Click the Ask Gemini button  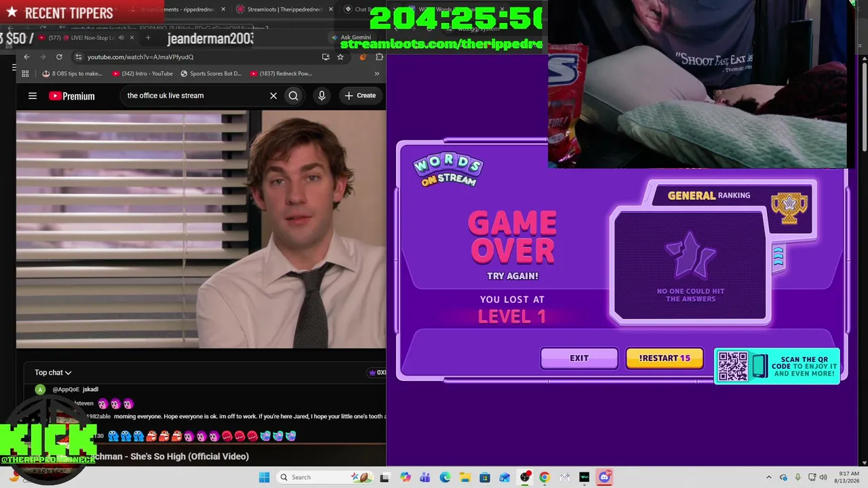[x=351, y=38]
